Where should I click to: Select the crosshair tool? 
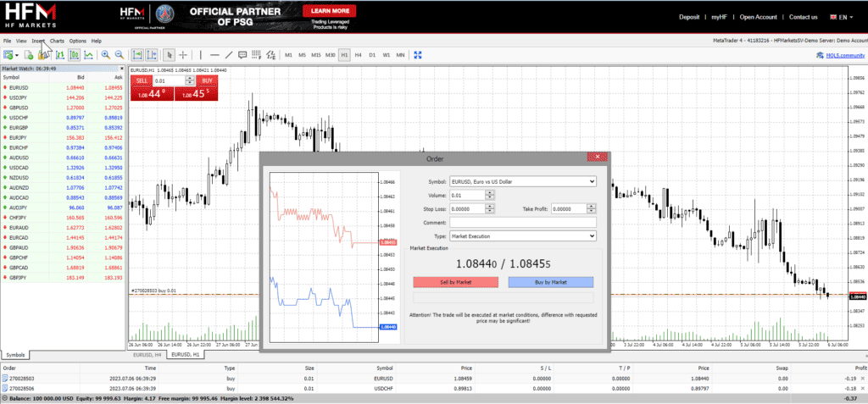click(x=183, y=55)
